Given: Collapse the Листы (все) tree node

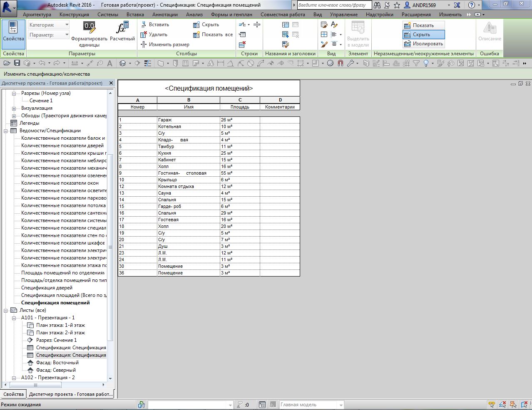Looking at the screenshot, I should tap(6, 310).
